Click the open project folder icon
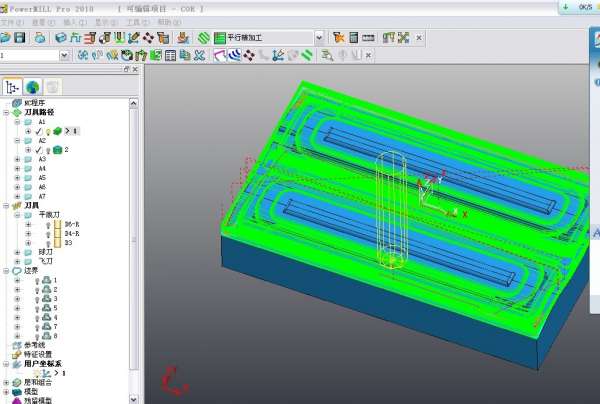Image resolution: width=600 pixels, height=404 pixels. [5, 37]
